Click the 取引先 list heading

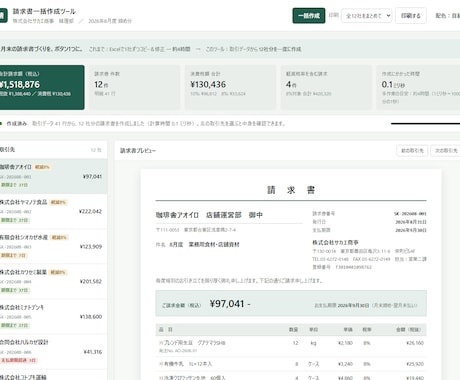coord(7,150)
